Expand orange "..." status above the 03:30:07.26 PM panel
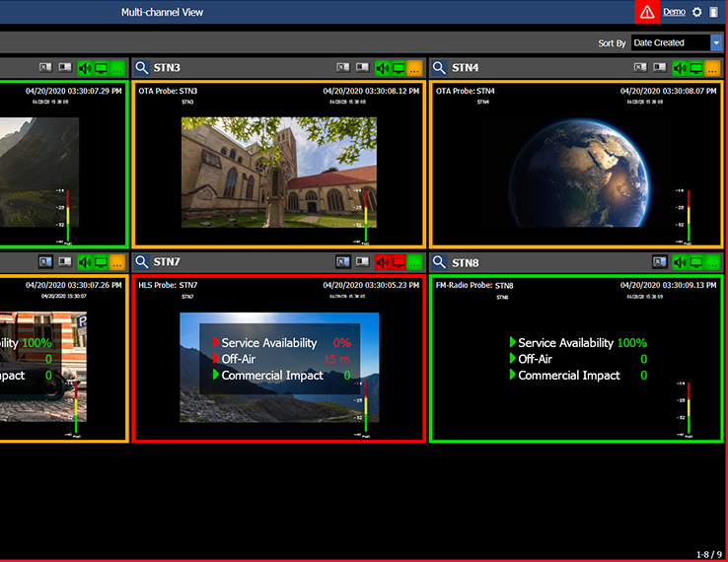Viewport: 728px width, 562px height. (x=117, y=262)
